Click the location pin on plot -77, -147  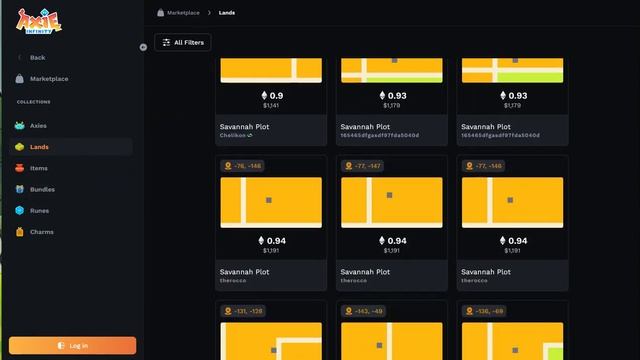click(x=349, y=166)
